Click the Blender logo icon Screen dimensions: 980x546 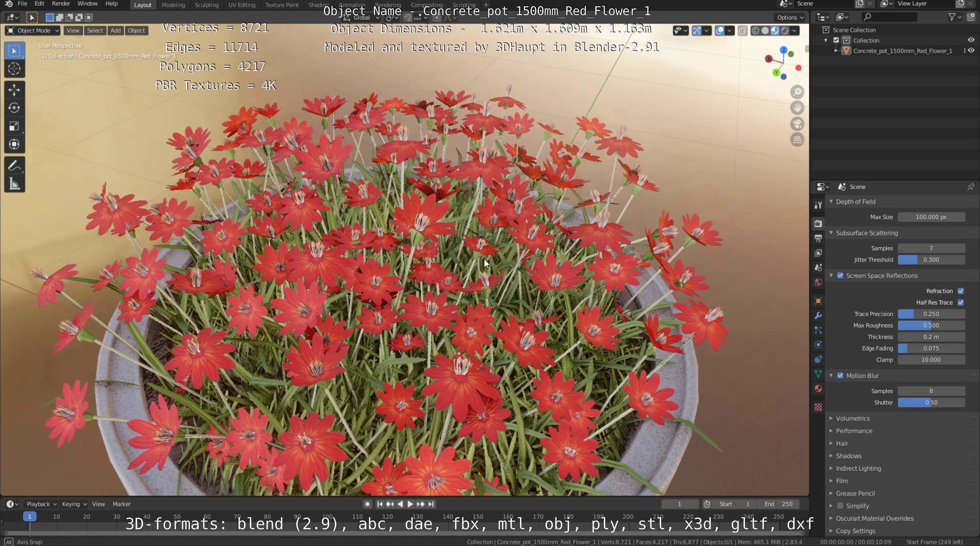(x=9, y=4)
